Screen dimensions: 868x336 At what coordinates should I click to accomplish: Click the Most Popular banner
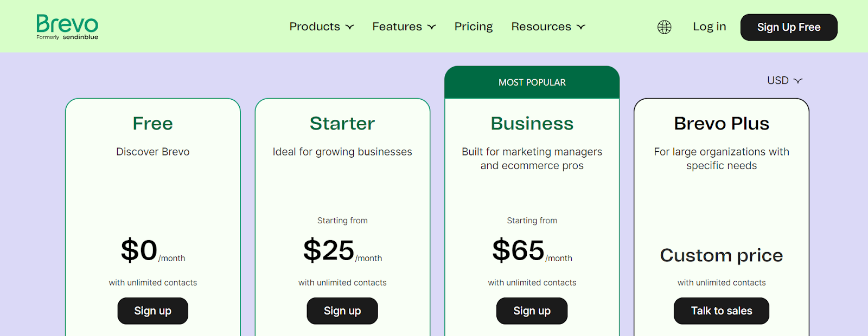[x=532, y=82]
